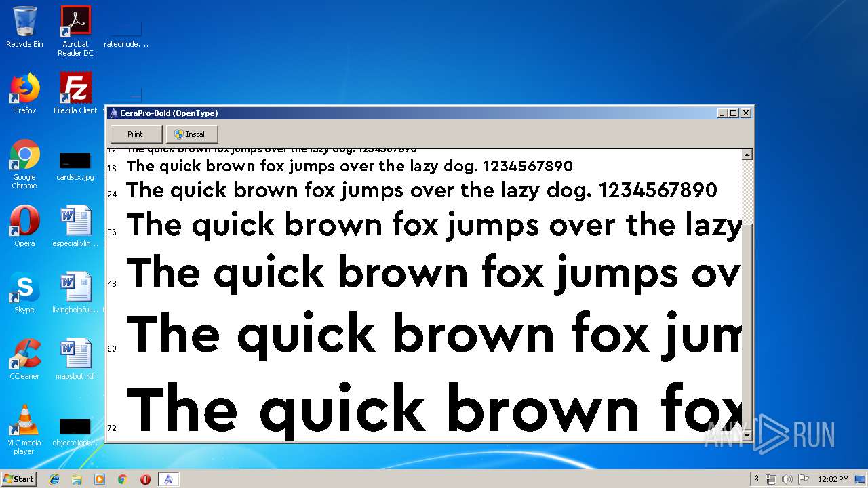
Task: Open Acrobat Reader DC shortcut
Action: 75,31
